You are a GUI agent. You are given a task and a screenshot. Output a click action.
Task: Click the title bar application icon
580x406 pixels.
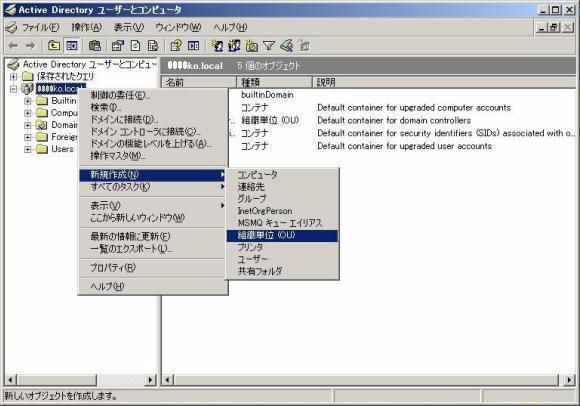coord(11,10)
